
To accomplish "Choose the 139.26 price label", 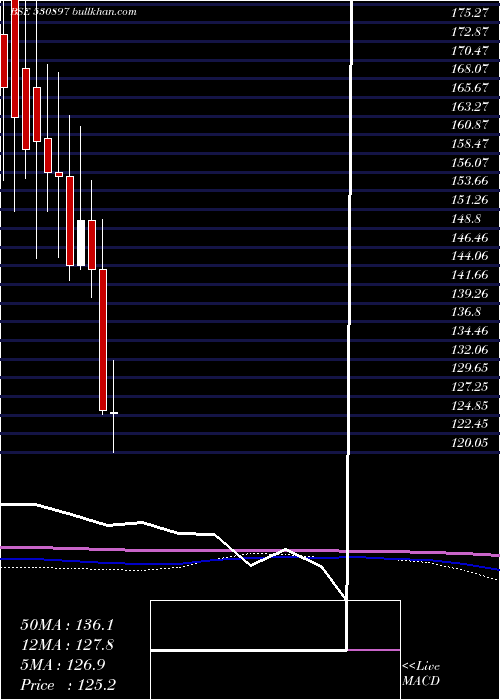I will pos(470,293).
